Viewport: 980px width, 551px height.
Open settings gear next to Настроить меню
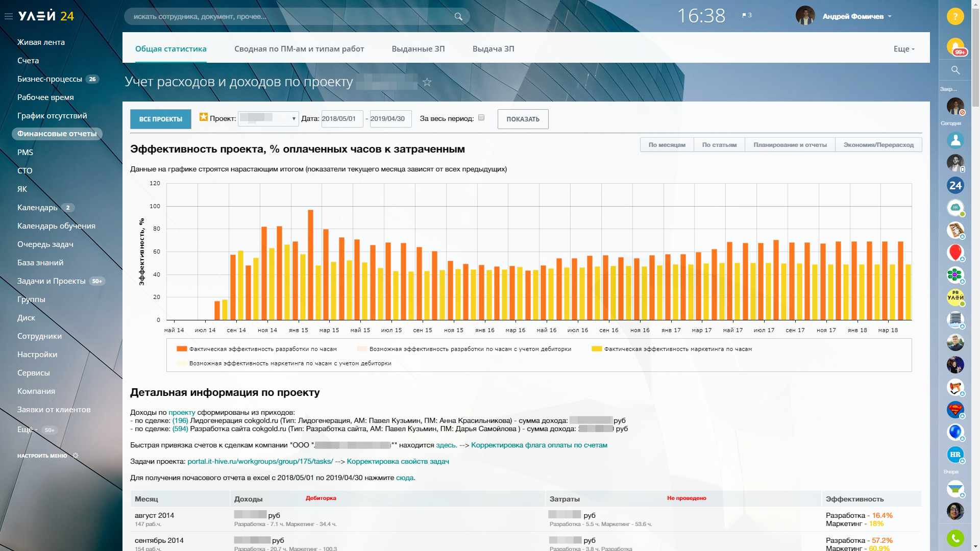(76, 456)
